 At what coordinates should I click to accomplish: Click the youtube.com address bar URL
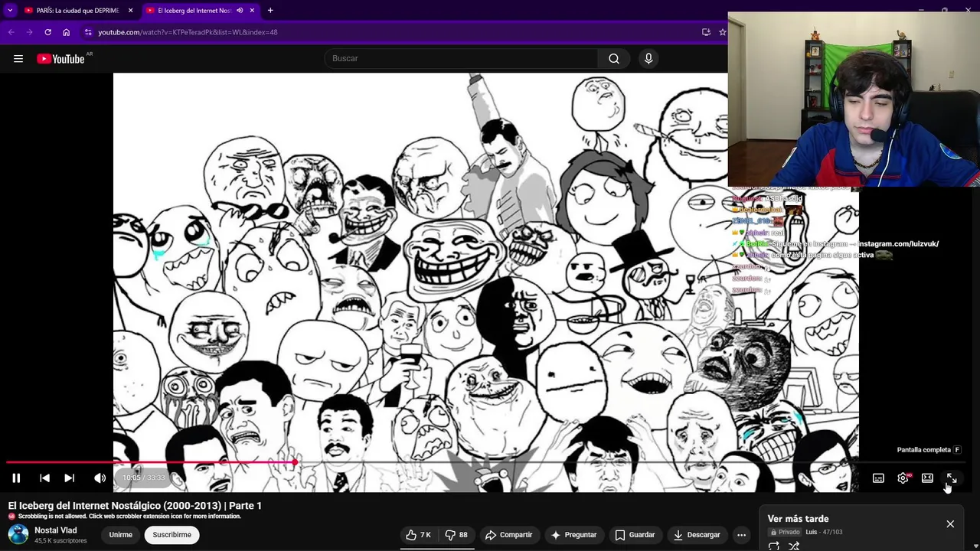(188, 32)
